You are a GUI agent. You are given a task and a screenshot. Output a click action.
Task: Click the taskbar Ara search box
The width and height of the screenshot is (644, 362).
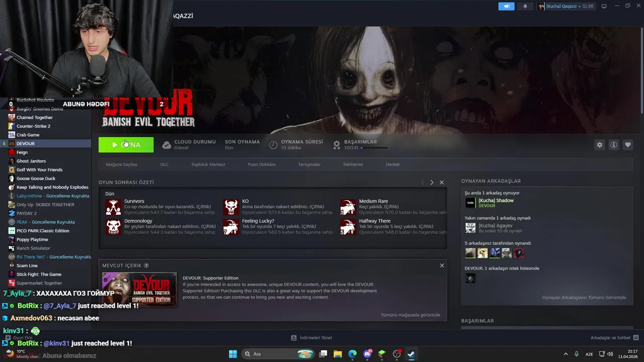278,354
